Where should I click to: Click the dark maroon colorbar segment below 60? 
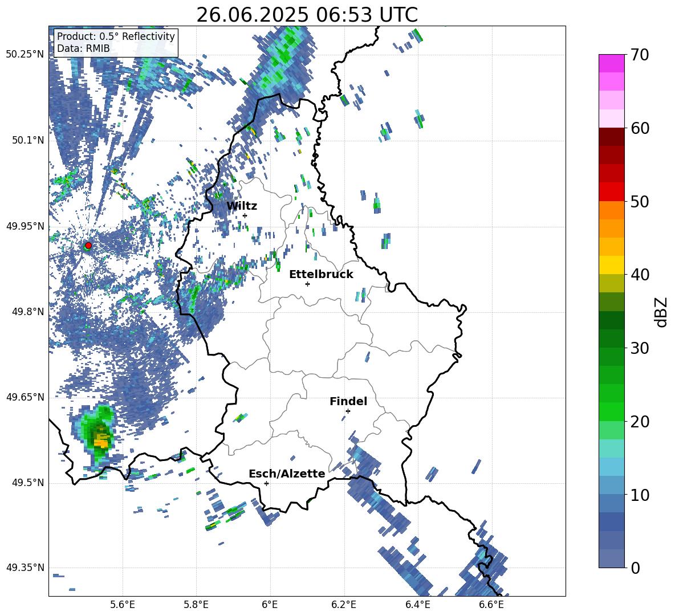pos(612,137)
